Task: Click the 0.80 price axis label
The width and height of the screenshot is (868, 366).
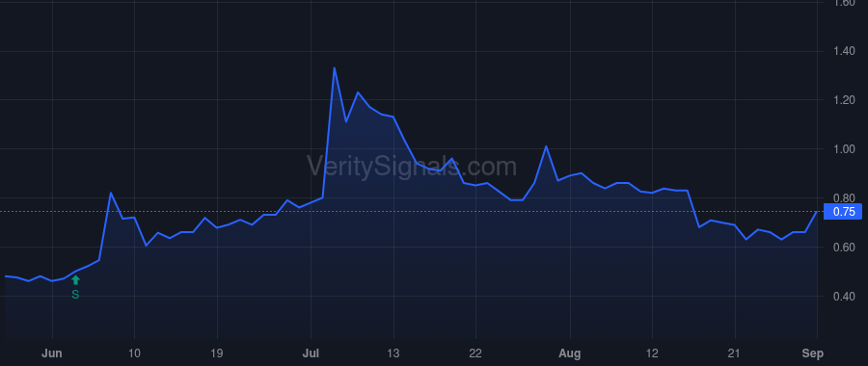Action: [844, 197]
